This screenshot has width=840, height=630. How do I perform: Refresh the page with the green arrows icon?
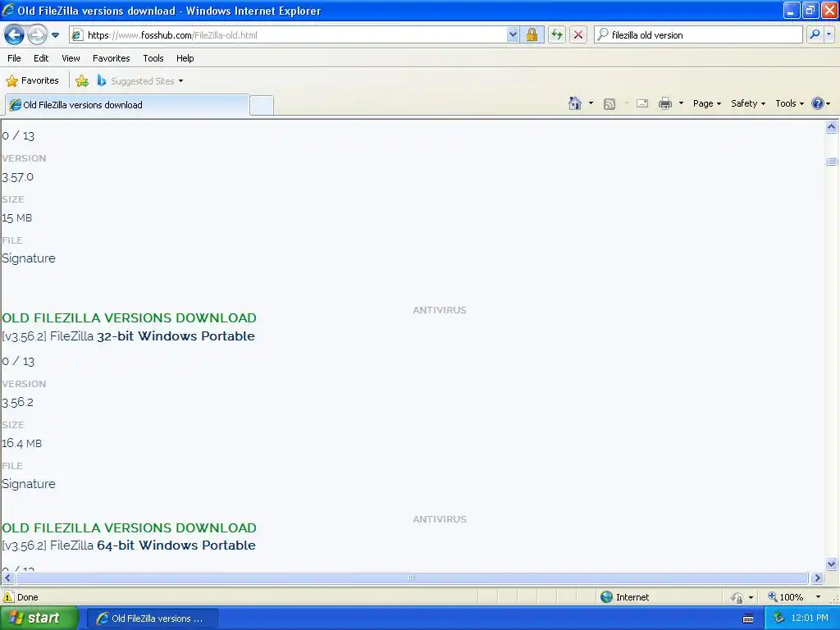[x=557, y=35]
